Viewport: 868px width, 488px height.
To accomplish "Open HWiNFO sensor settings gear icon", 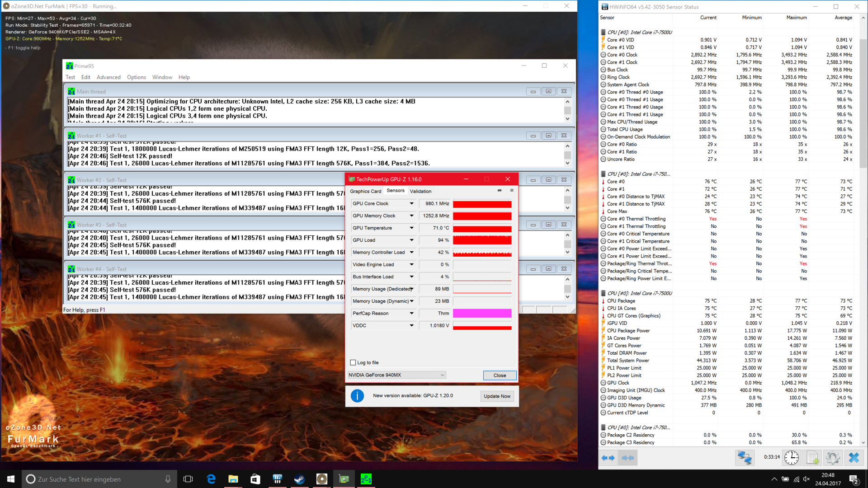I will click(x=833, y=458).
